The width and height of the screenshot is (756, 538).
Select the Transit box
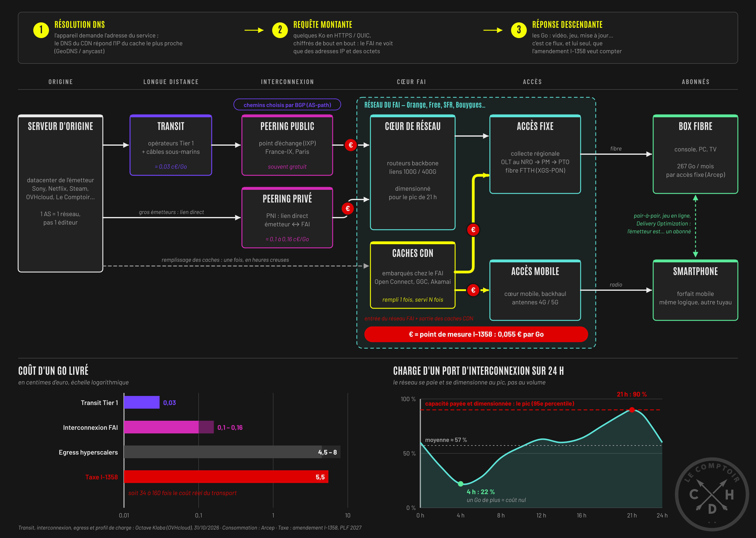pyautogui.click(x=171, y=145)
